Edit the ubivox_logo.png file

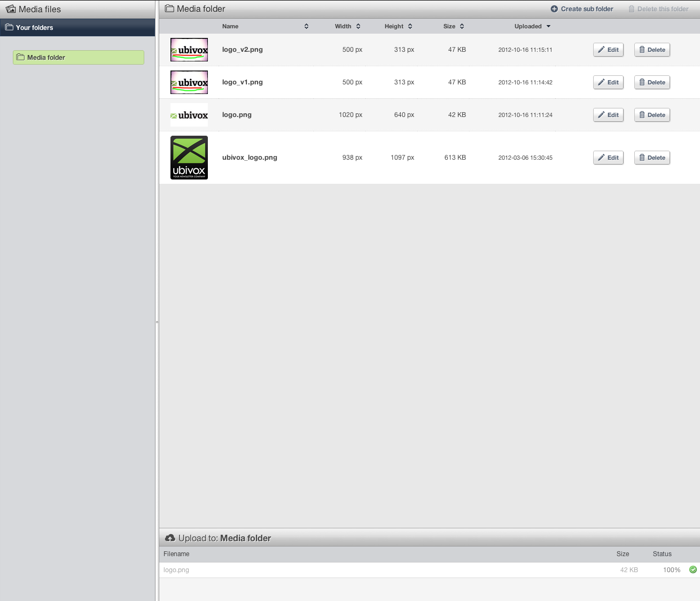[608, 158]
